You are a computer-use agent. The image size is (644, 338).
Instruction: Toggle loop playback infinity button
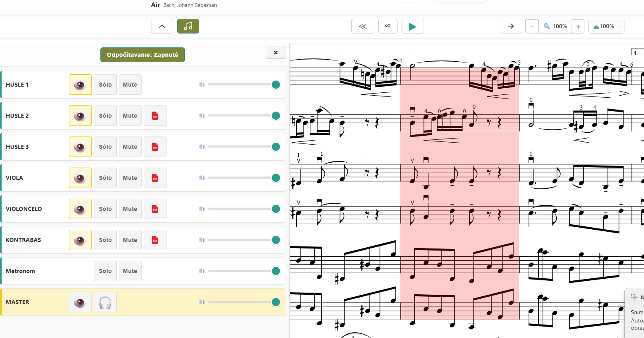pyautogui.click(x=388, y=26)
